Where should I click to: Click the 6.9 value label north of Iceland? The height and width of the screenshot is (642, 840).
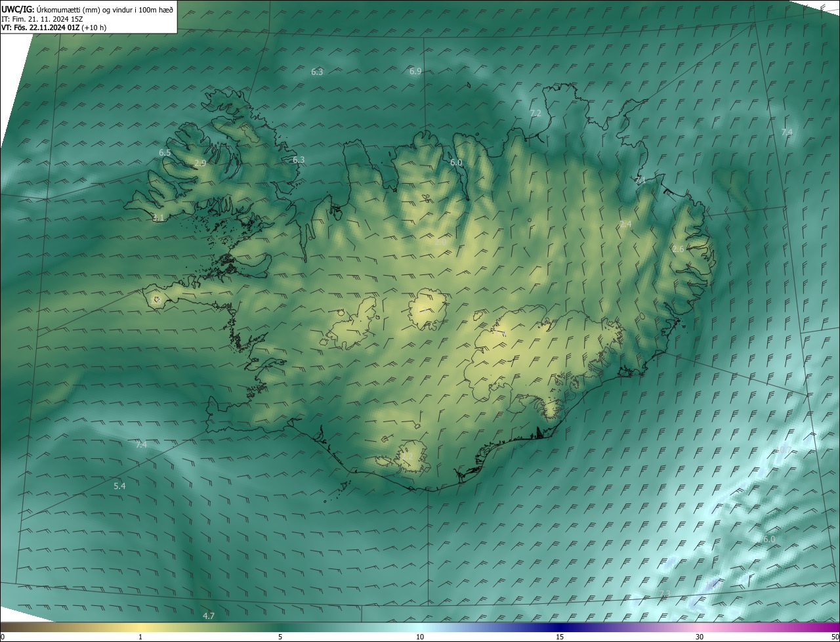[415, 71]
